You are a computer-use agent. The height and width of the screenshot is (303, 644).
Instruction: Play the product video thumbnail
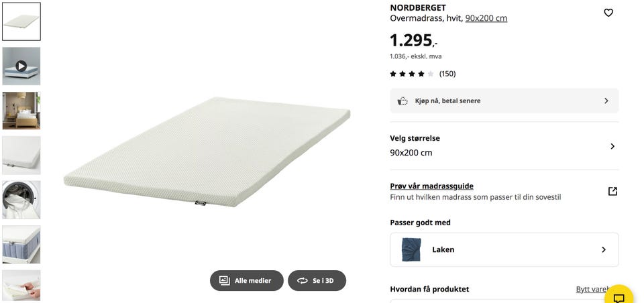(21, 66)
